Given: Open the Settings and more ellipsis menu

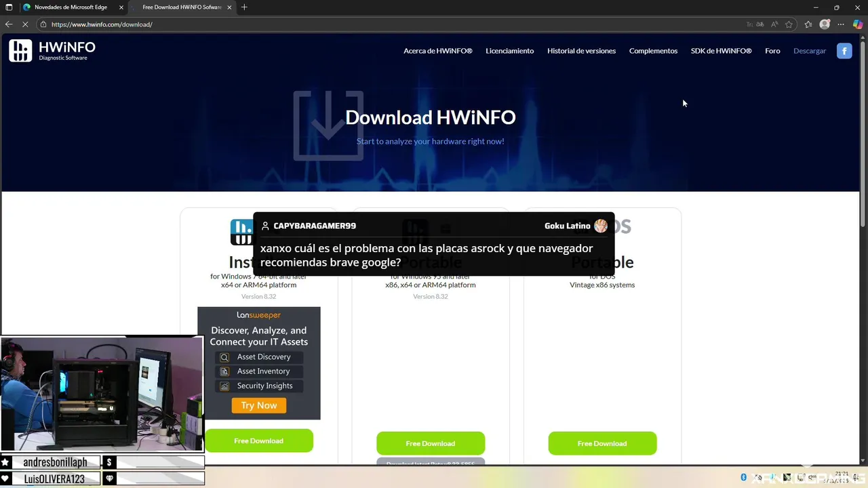Looking at the screenshot, I should pyautogui.click(x=841, y=24).
